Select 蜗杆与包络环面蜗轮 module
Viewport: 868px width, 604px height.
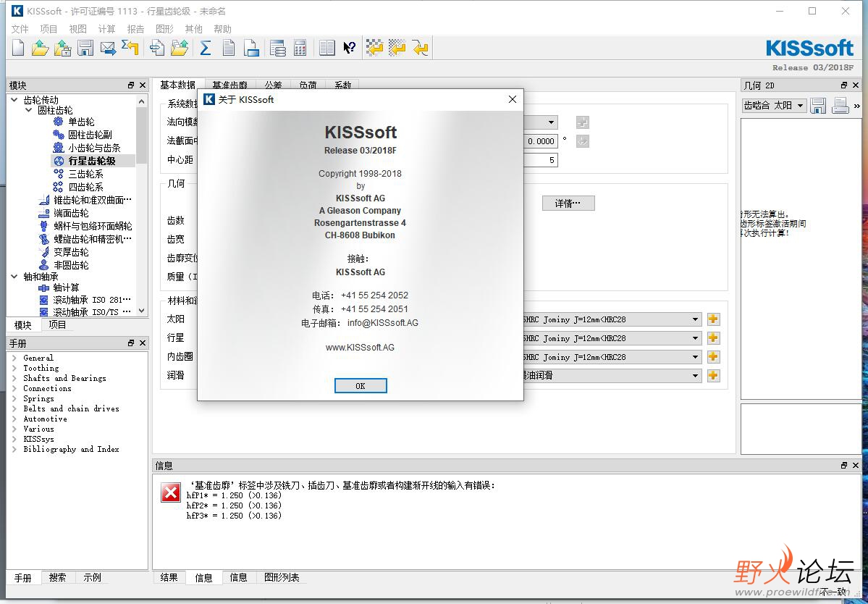click(93, 226)
